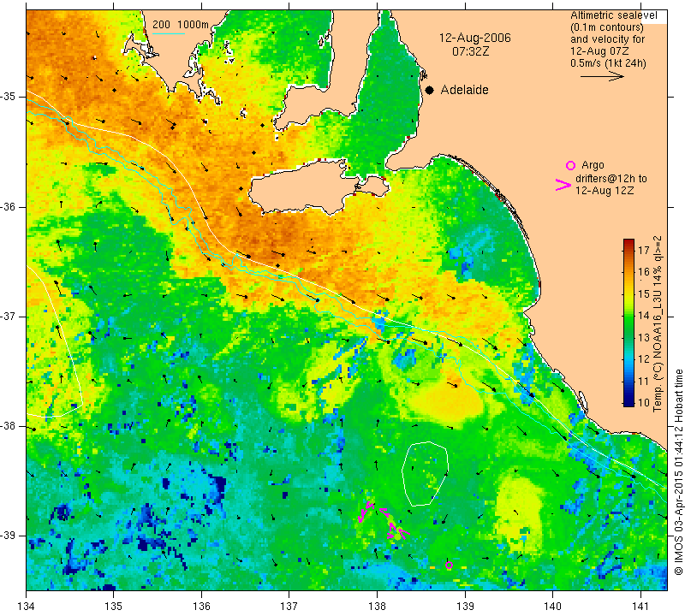Click the magenta Argo float circle in legend

[x=570, y=165]
